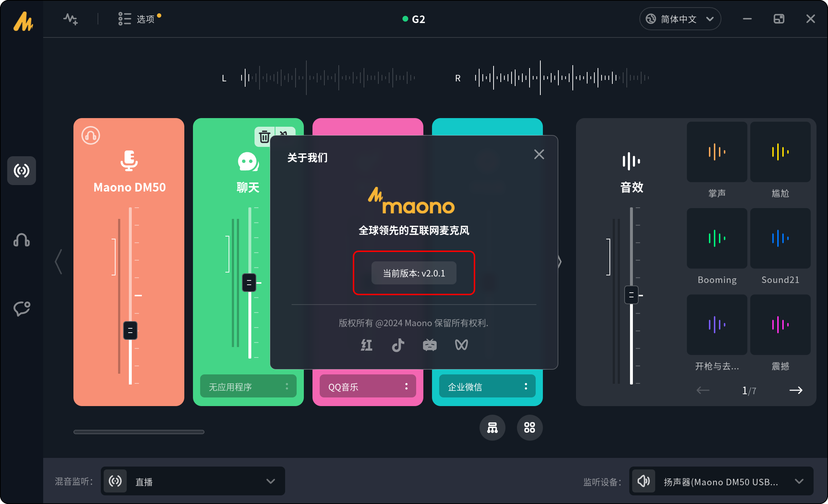Delete the 聊天 channel with trash icon
828x504 pixels.
264,137
